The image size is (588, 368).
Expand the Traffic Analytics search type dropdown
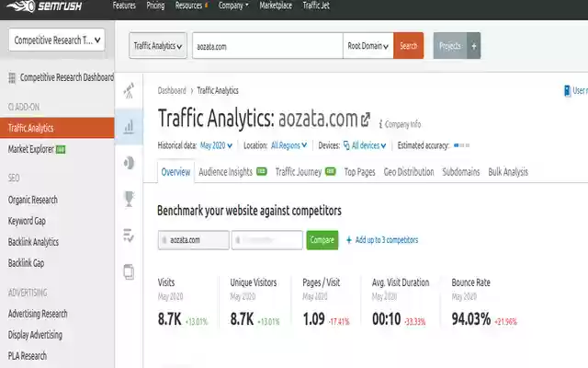coord(158,46)
